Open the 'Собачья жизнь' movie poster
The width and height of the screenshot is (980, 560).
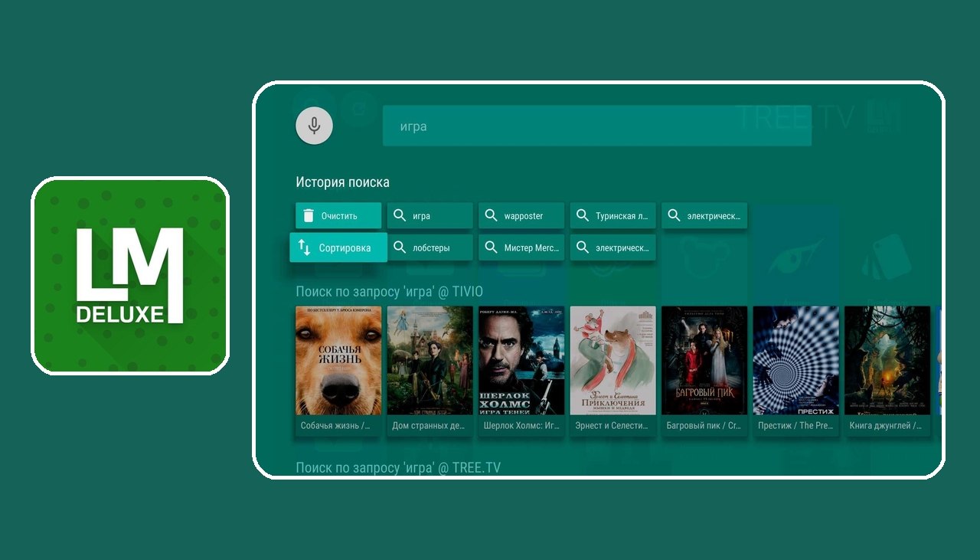pos(338,360)
